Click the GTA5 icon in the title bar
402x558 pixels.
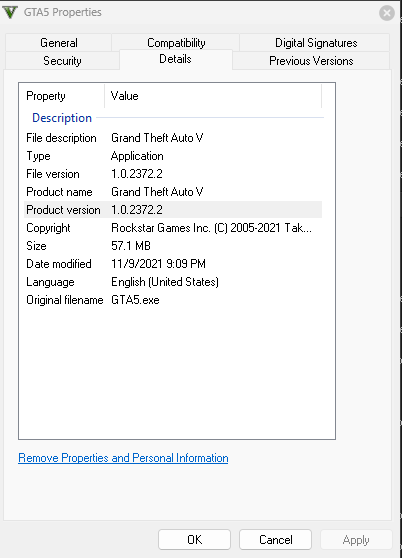click(10, 12)
